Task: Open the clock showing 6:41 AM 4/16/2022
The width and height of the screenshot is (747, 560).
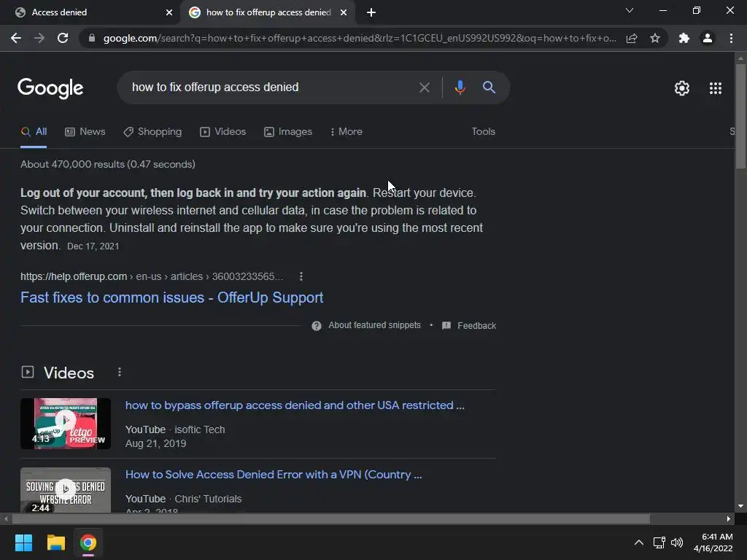Action: tap(713, 542)
